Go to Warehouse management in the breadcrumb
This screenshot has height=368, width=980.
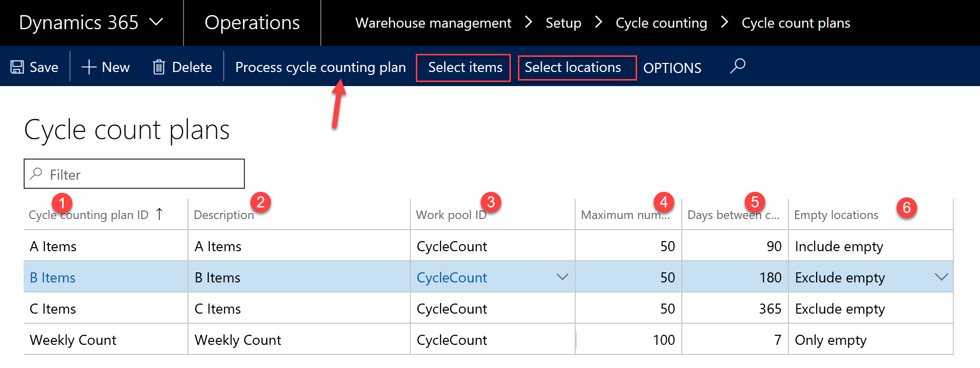pos(433,23)
